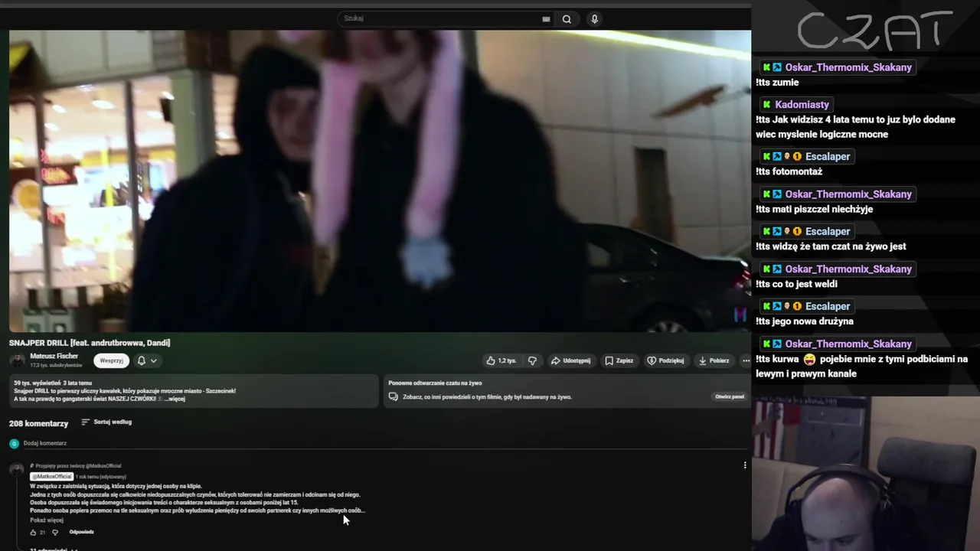Like the video (1,2 tys.)

click(x=501, y=360)
